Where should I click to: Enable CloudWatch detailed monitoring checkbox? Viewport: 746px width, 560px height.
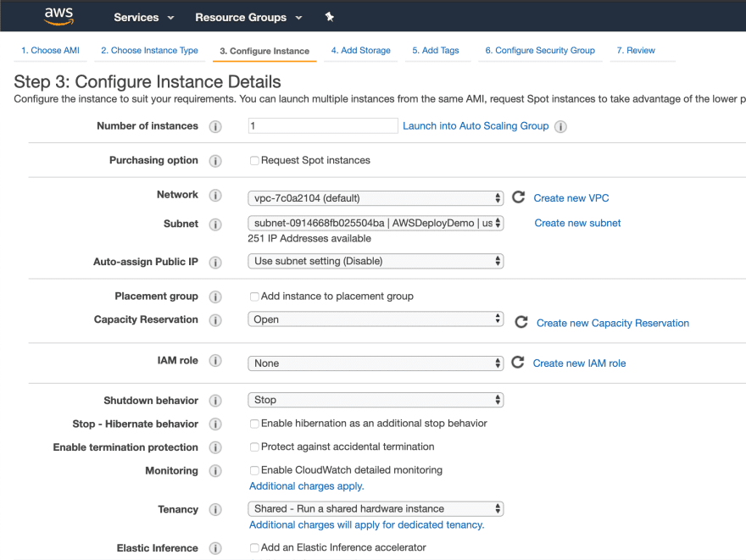254,470
